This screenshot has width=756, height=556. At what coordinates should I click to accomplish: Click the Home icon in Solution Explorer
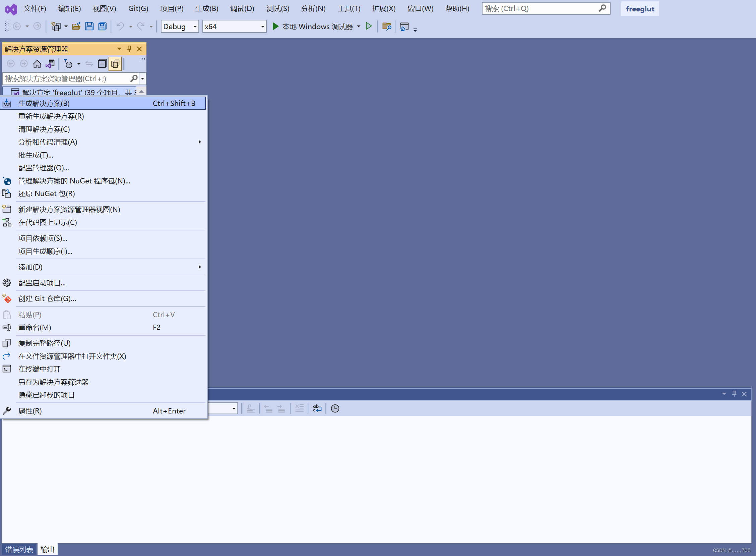[37, 64]
